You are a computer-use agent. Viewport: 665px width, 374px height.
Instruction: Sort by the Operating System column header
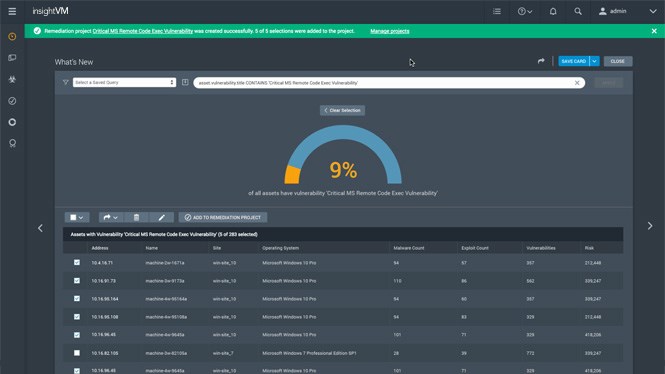click(x=280, y=248)
